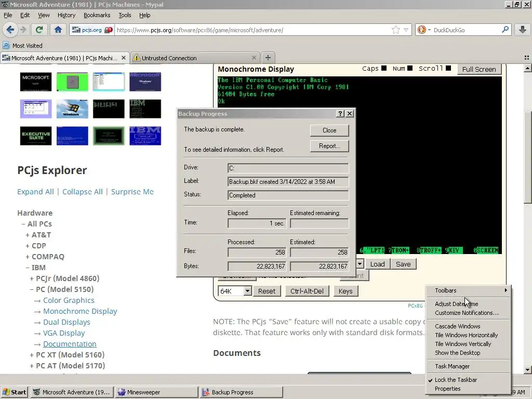Image resolution: width=532 pixels, height=399 pixels.
Task: Click the scrollbar down arrow
Action: point(528,370)
